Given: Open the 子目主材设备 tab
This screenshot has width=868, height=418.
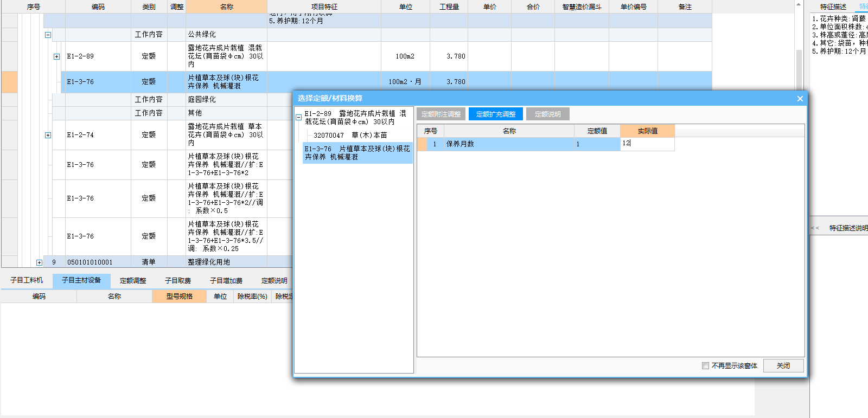Looking at the screenshot, I should pos(81,280).
